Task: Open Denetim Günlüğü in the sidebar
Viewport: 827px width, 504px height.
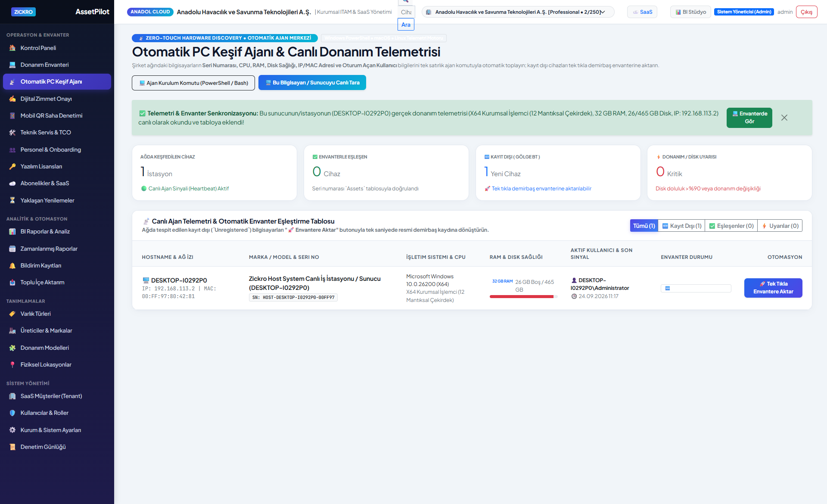Action: [57, 447]
